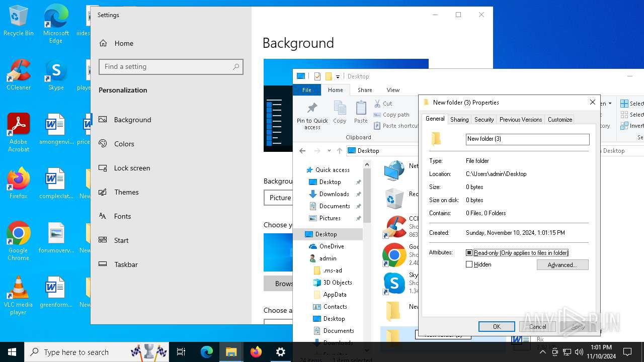Select Documents under Quick access
The image size is (644, 362).
tap(334, 206)
